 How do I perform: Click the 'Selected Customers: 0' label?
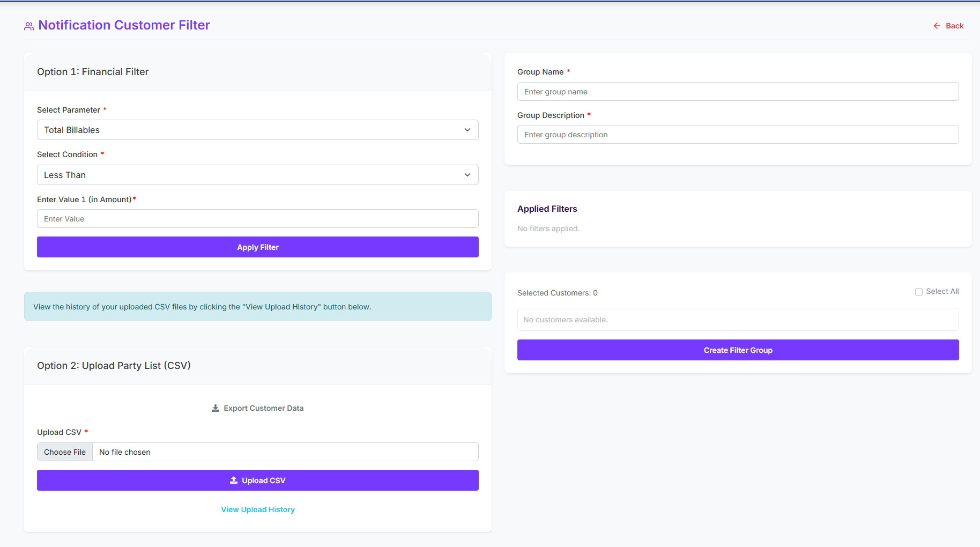click(x=558, y=293)
